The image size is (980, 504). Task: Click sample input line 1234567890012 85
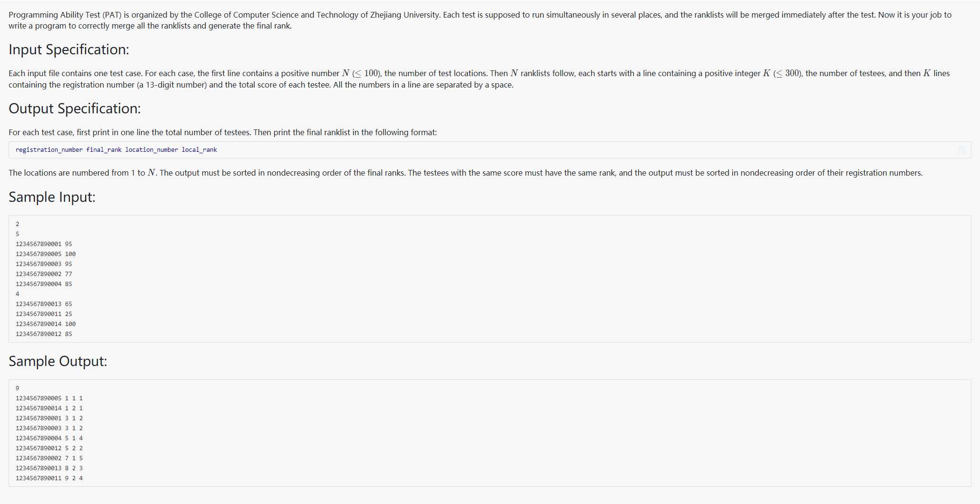click(44, 334)
